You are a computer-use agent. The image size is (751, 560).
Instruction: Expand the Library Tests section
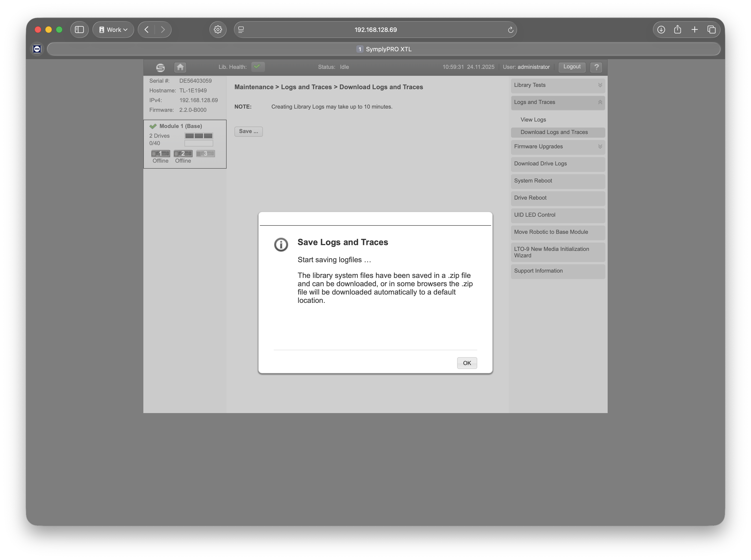coord(558,85)
